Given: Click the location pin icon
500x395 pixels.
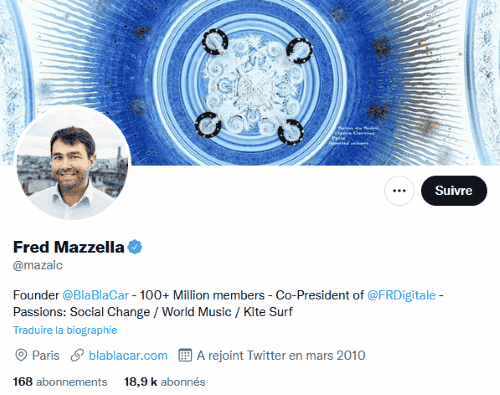Looking at the screenshot, I should click(x=21, y=355).
